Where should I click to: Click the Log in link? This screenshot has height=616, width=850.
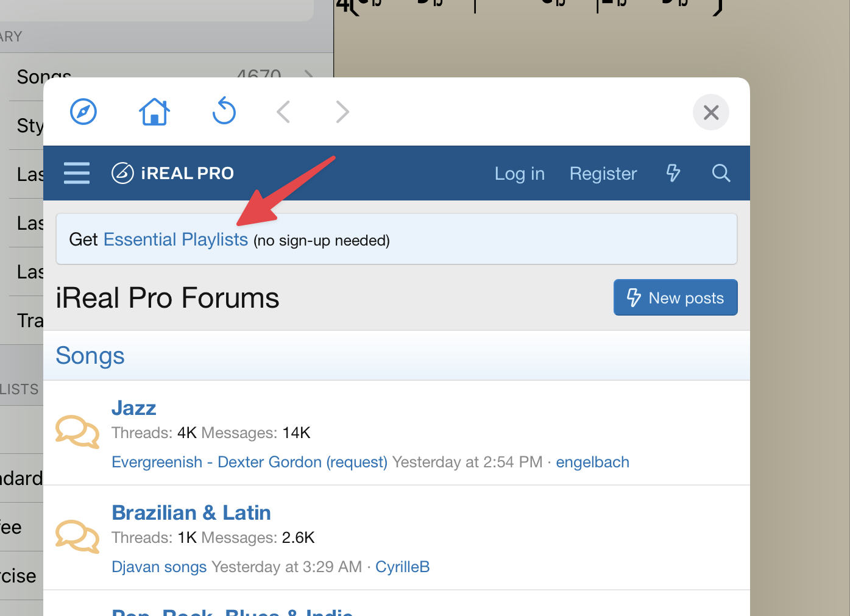pos(519,174)
